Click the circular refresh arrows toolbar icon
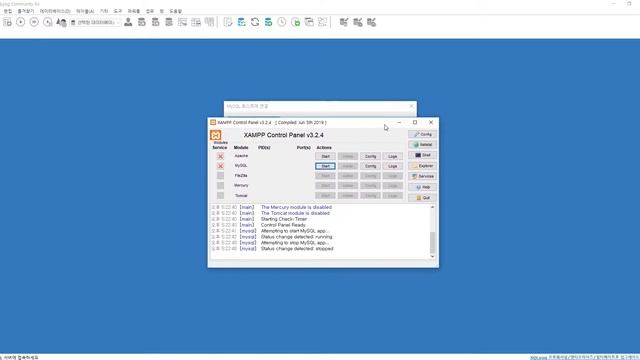 (x=255, y=22)
